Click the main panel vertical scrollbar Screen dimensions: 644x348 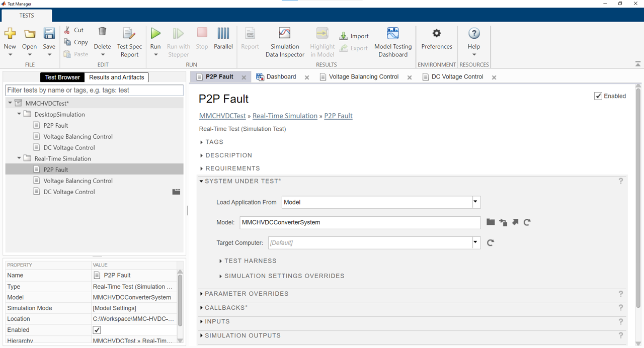[638, 198]
